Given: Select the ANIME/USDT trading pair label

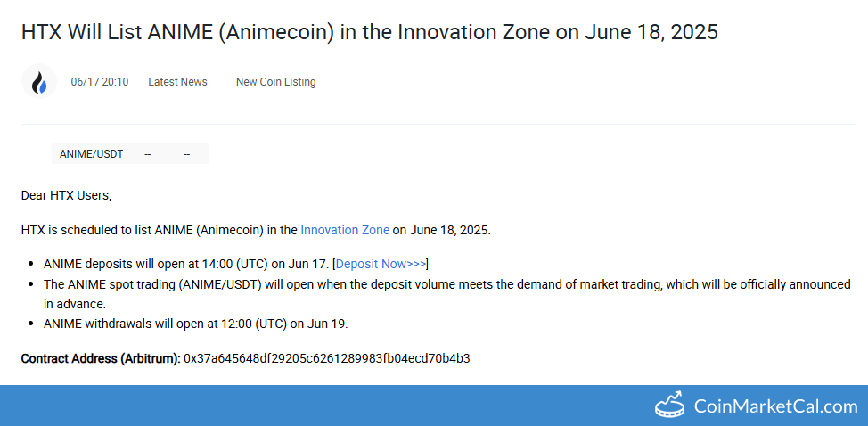Looking at the screenshot, I should [x=91, y=154].
